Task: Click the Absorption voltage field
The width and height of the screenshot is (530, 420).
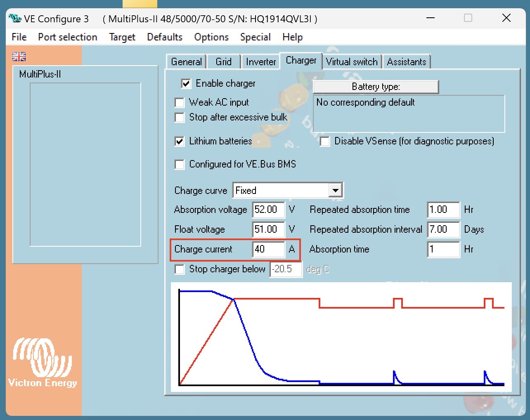Action: [x=269, y=210]
